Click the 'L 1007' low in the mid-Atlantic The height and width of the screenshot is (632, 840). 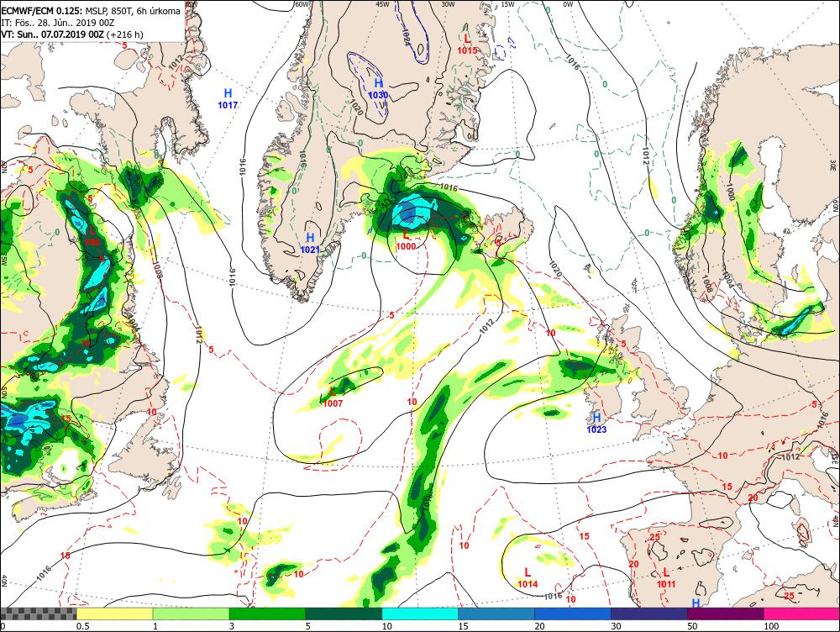pyautogui.click(x=333, y=398)
